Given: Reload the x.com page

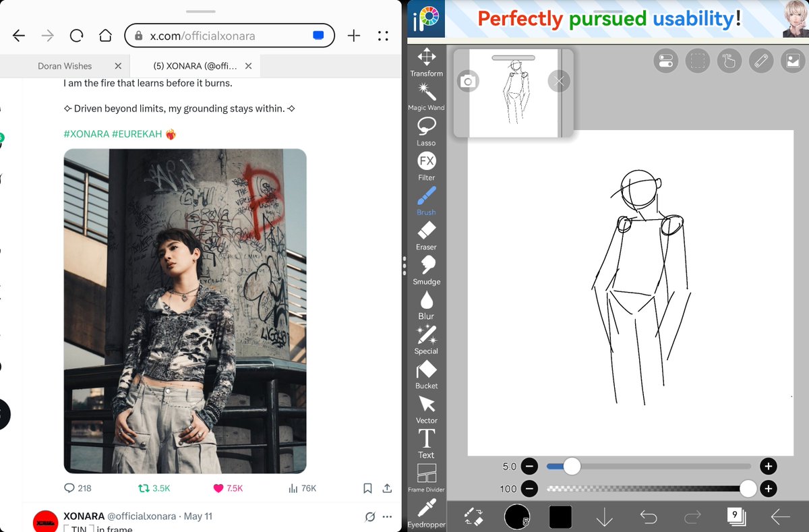Looking at the screenshot, I should click(x=76, y=36).
